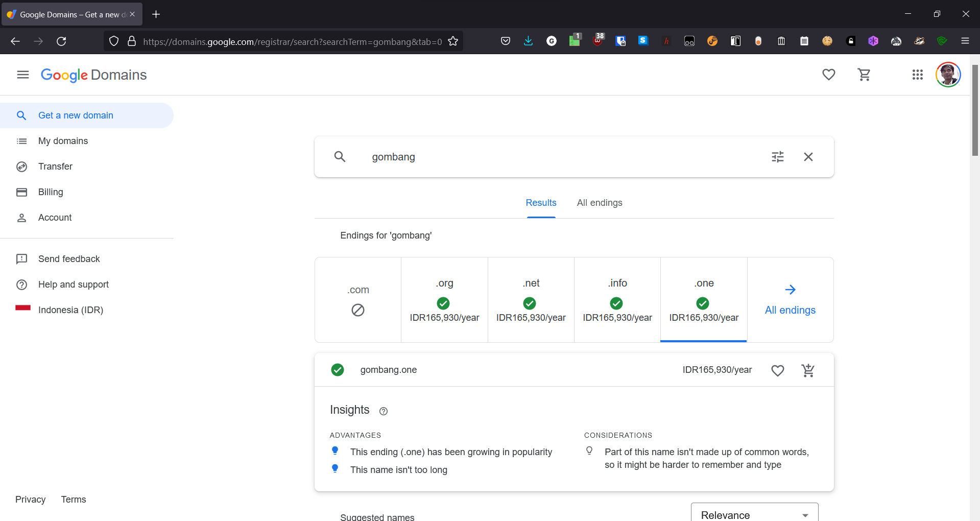Select the .one ending card

coord(704,300)
